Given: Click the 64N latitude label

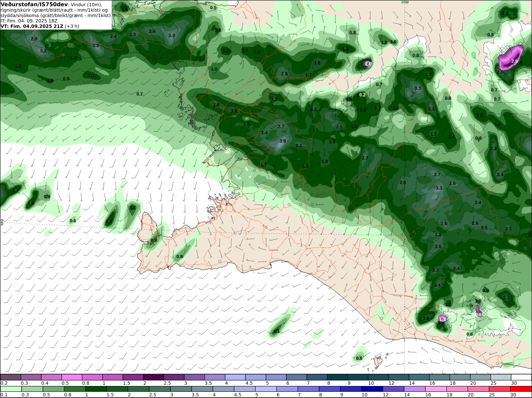Looking at the screenshot, I should (x=2, y=222).
